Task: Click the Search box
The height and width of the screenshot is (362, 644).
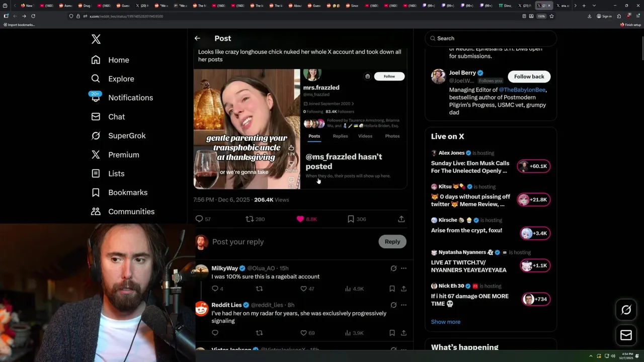Action: [491, 38]
